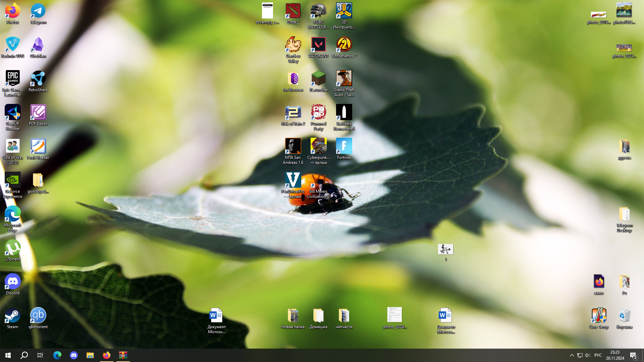
Task: Select the Dota 2 shortcut
Action: tap(293, 13)
